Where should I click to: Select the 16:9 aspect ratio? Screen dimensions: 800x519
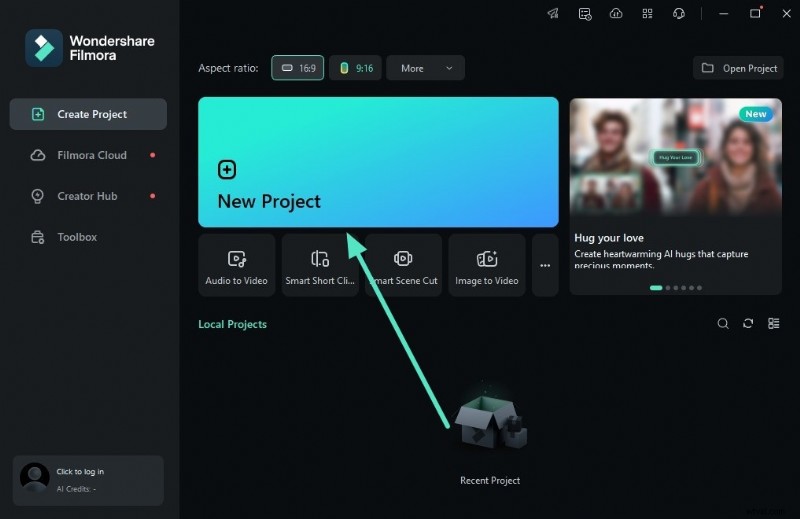coord(297,68)
